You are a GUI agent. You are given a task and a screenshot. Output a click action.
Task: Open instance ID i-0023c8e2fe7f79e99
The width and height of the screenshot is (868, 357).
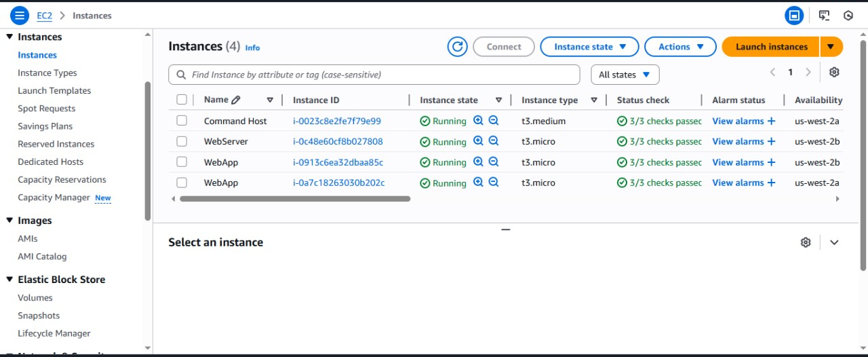click(337, 121)
